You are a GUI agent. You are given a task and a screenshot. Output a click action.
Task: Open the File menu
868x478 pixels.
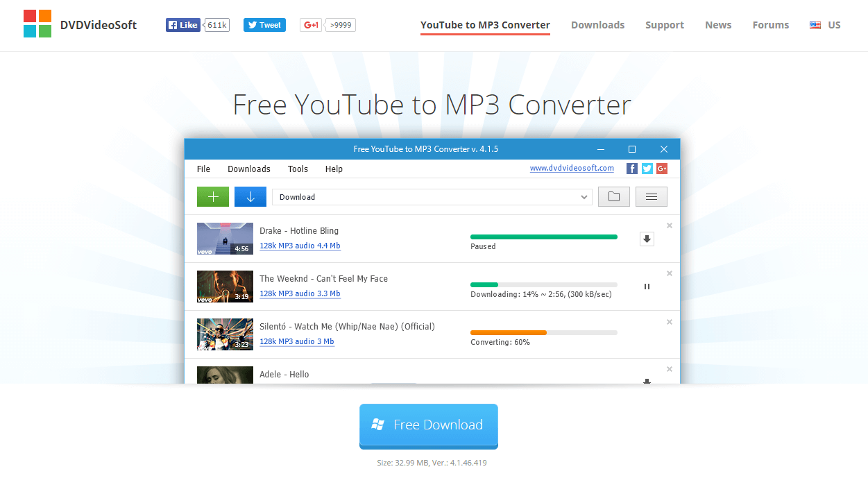point(203,169)
